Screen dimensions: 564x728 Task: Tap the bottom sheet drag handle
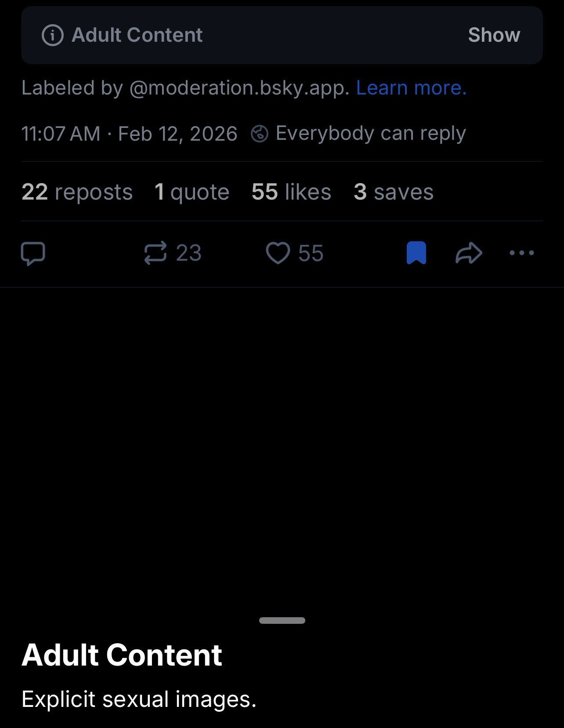click(x=282, y=620)
